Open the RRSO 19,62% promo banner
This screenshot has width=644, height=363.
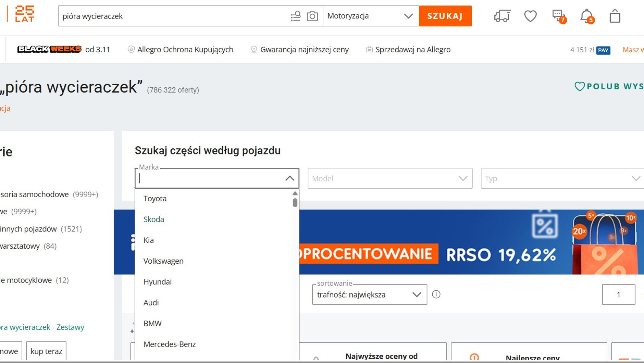471,242
